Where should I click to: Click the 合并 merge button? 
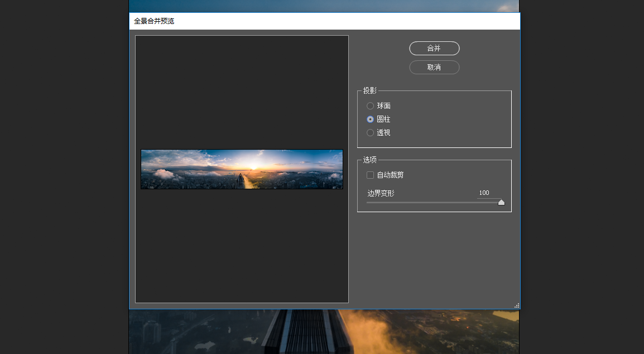[434, 48]
